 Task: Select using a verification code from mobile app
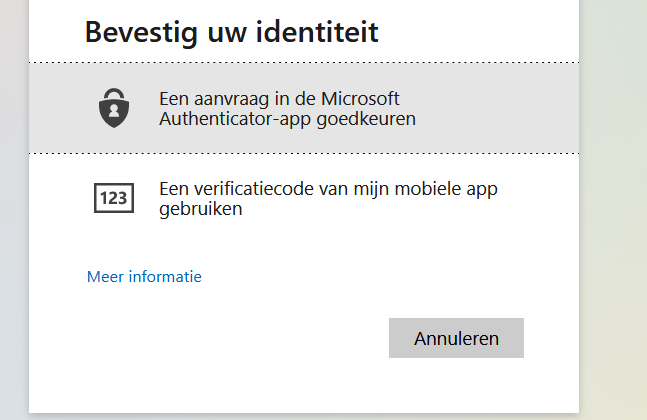tap(328, 198)
